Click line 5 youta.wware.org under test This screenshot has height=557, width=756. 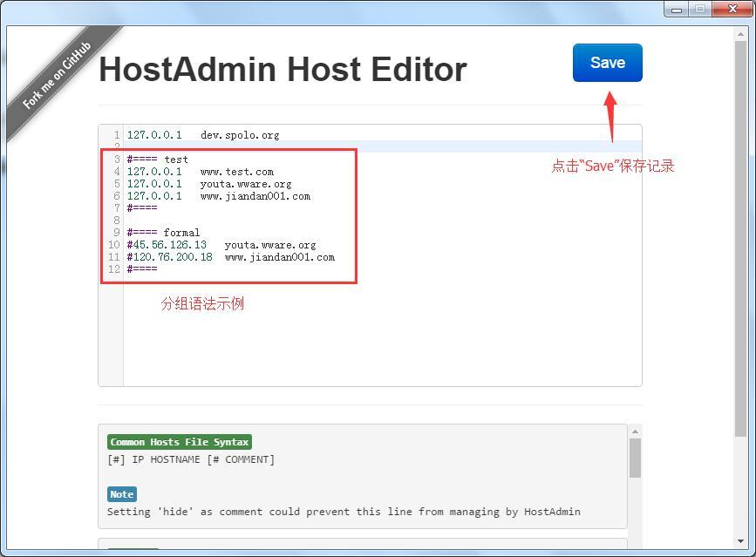click(x=209, y=184)
